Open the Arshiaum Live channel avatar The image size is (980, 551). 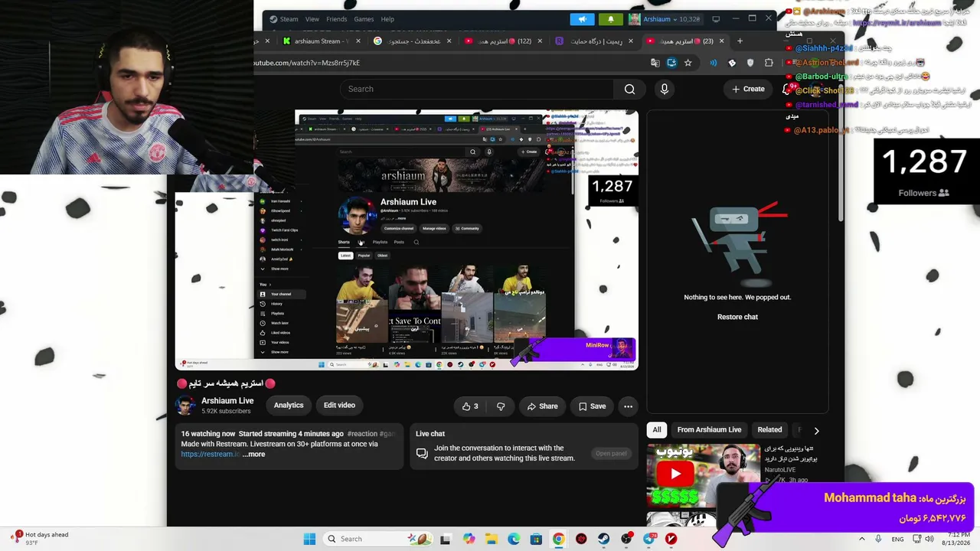pos(185,406)
